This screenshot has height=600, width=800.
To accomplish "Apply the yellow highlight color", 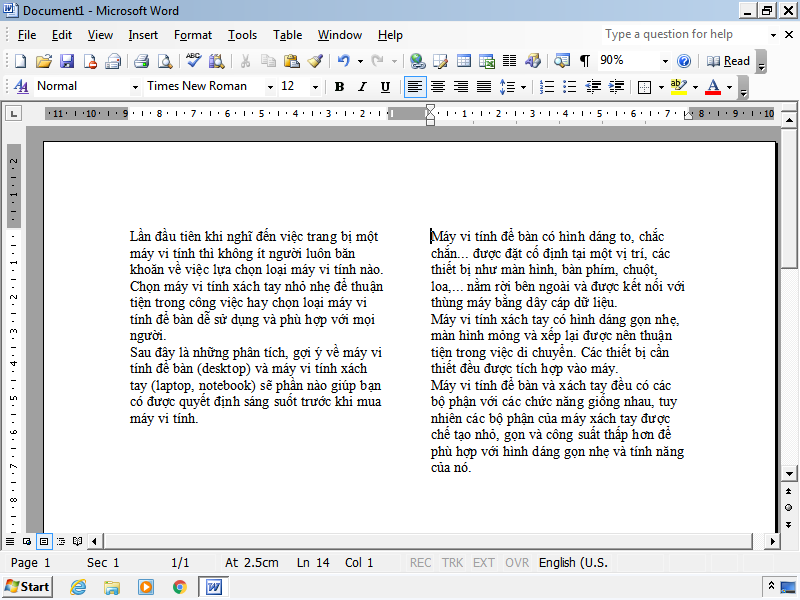I will pyautogui.click(x=679, y=87).
